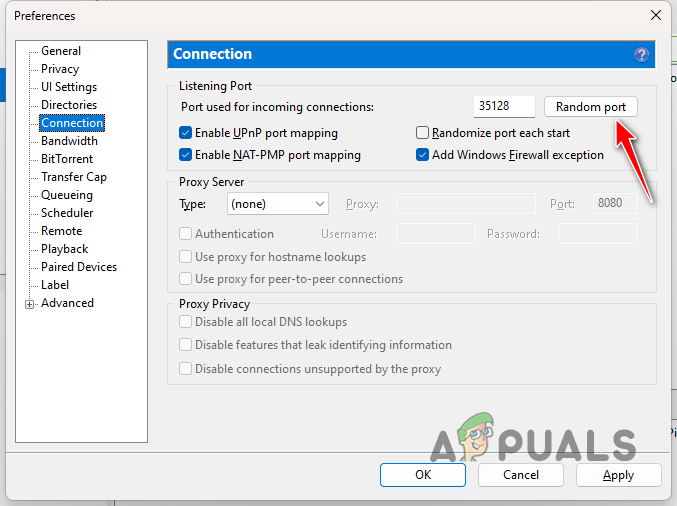Enable Randomize port each start
677x506 pixels.
[422, 133]
